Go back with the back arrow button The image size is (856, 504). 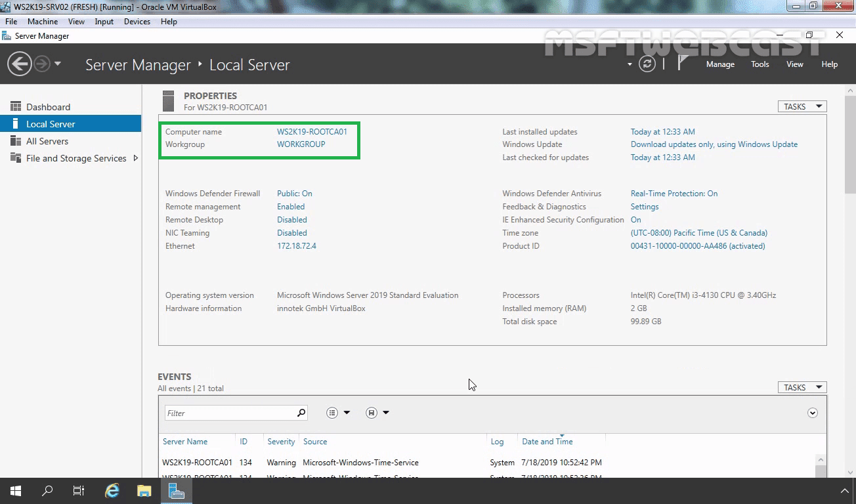coord(20,64)
